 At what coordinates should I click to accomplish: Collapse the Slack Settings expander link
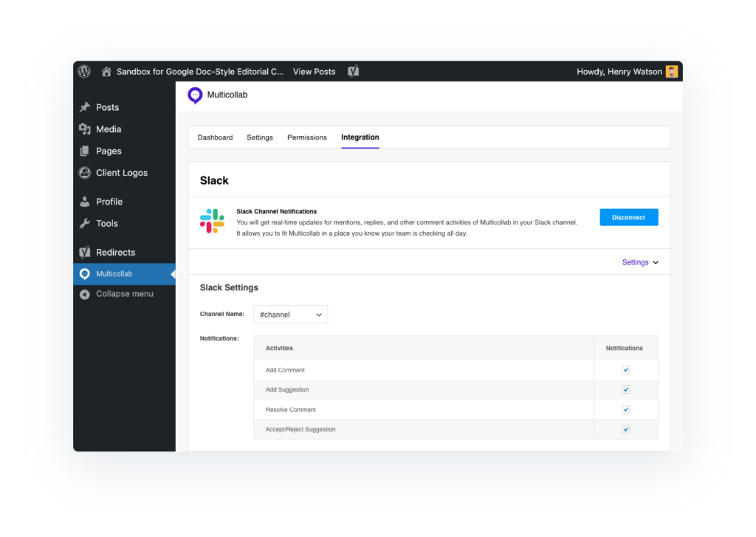point(635,262)
